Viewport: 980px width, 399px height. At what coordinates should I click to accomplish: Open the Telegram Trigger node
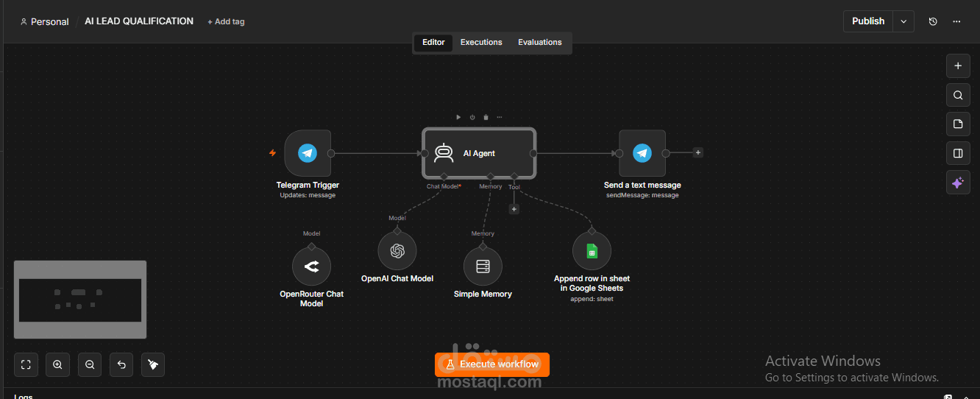pyautogui.click(x=308, y=153)
